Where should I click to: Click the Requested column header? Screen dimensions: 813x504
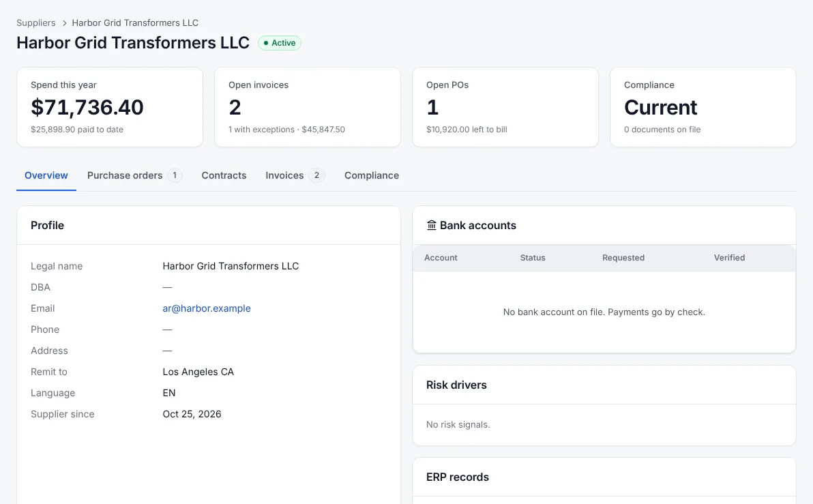pyautogui.click(x=623, y=258)
